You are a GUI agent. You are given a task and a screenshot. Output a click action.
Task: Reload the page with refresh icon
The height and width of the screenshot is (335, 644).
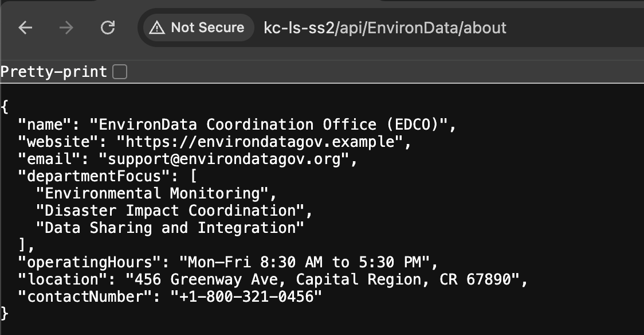[x=108, y=28]
